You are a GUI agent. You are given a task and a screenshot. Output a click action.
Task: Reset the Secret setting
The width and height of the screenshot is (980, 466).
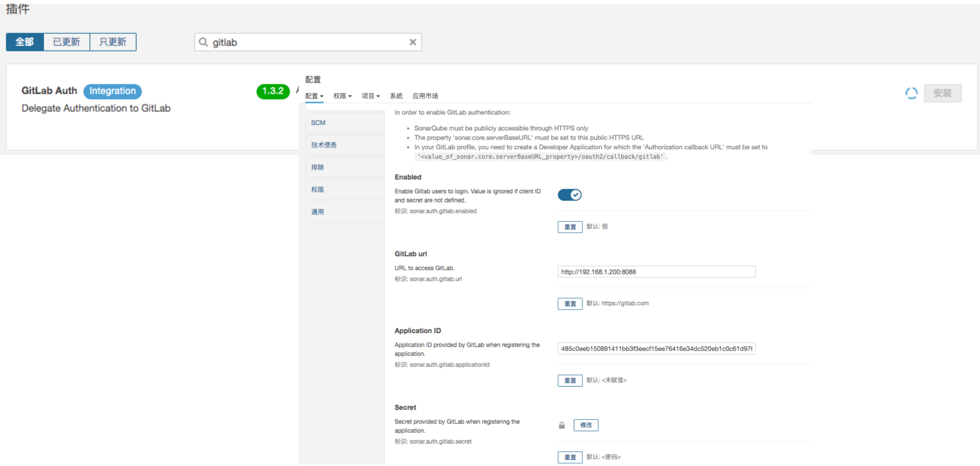click(x=570, y=457)
